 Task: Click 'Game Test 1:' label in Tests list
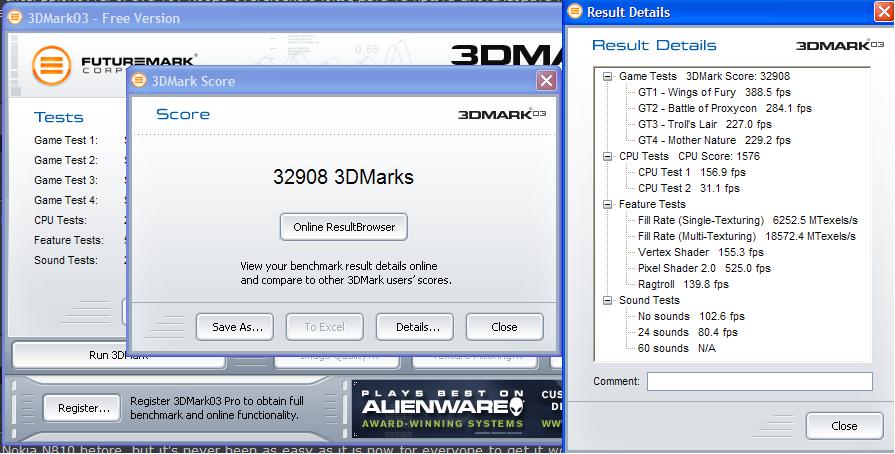[66, 140]
